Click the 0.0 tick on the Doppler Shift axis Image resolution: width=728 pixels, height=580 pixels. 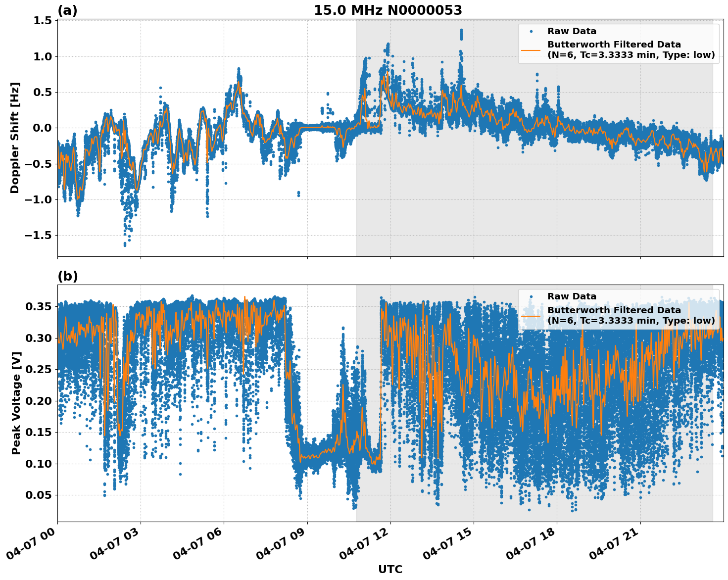pyautogui.click(x=43, y=127)
